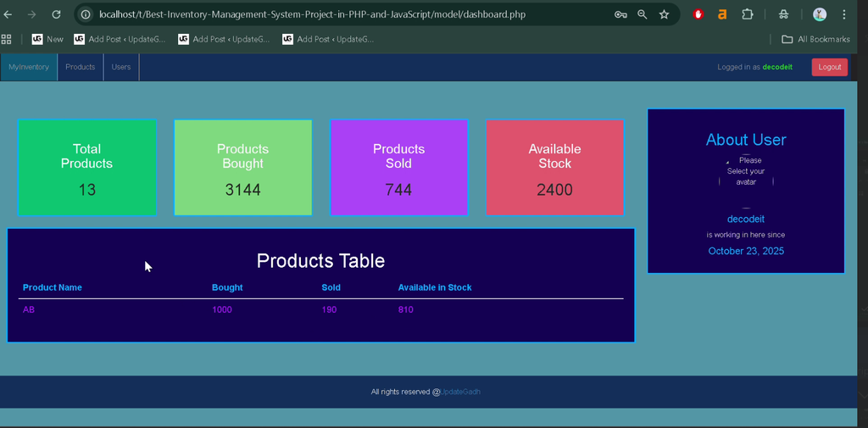Click the incognito-style icon in the toolbar
The image size is (868, 428).
[x=783, y=14]
